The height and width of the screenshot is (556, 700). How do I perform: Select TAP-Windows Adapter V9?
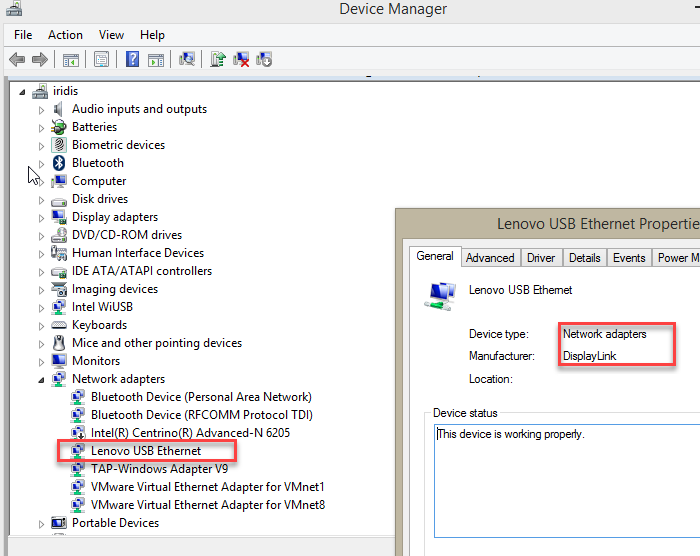(x=159, y=469)
